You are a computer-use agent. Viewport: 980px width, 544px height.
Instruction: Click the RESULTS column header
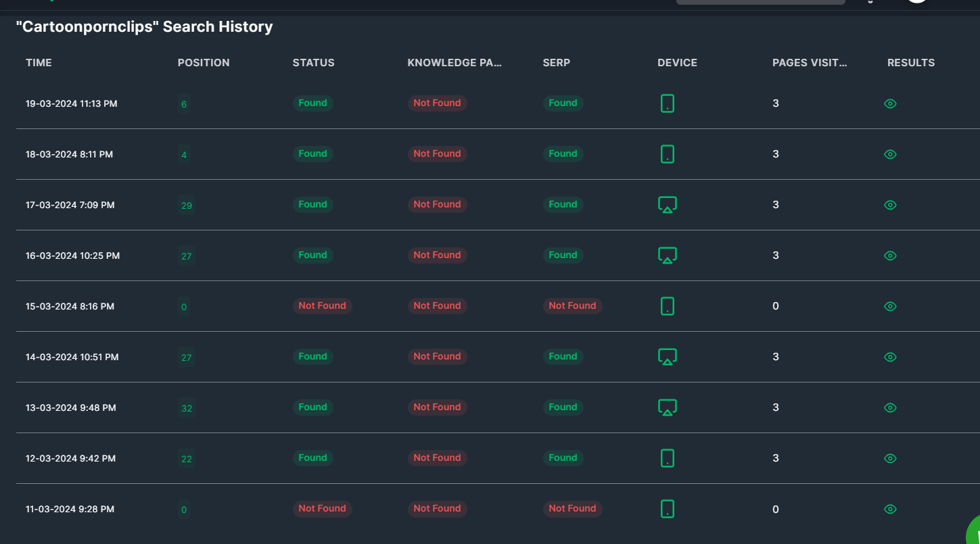point(911,63)
